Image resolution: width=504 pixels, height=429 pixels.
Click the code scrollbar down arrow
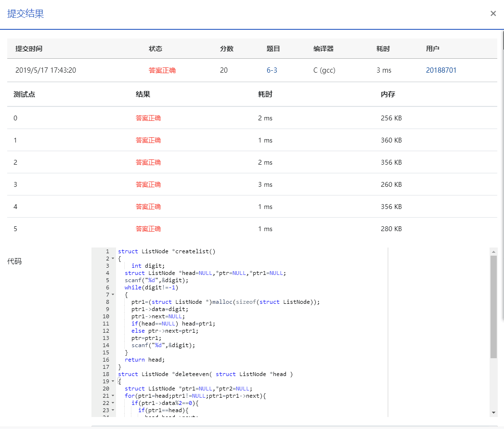(494, 413)
